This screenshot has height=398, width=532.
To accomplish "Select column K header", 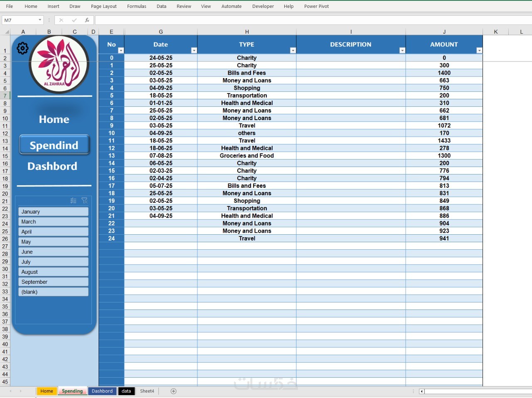I will [496, 32].
